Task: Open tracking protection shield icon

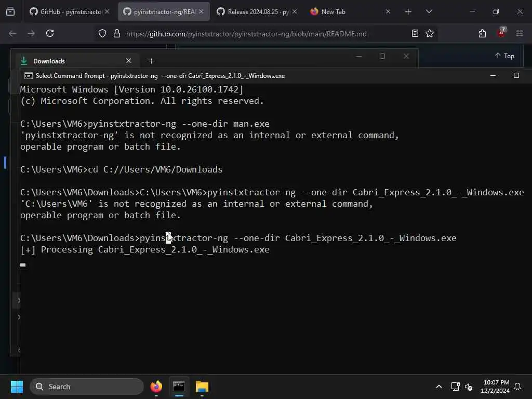Action: point(102,34)
